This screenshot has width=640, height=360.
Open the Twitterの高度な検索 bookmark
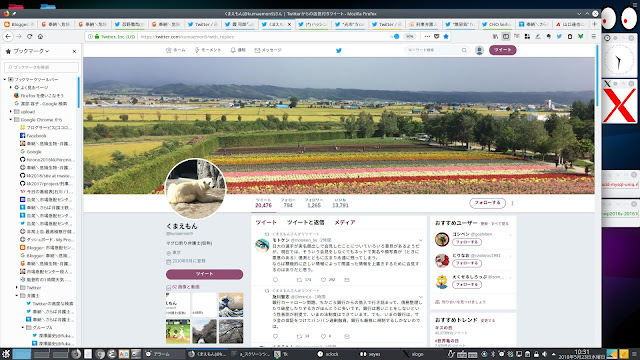[x=50, y=303]
